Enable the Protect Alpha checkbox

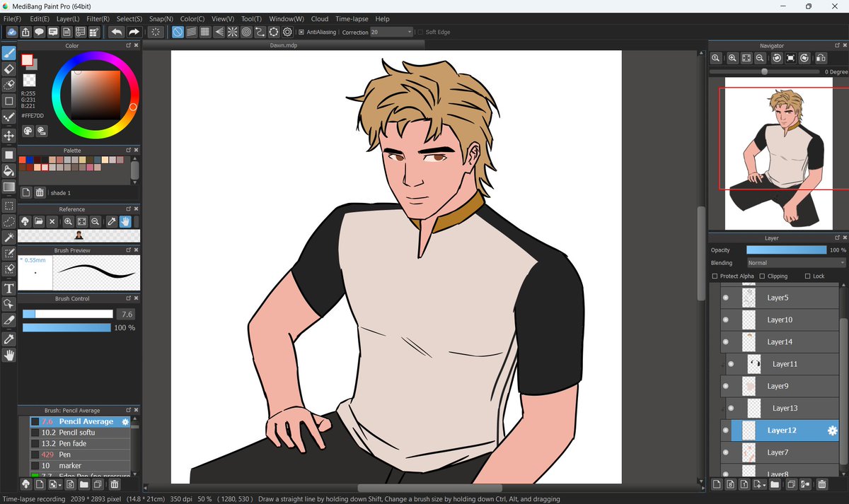715,276
